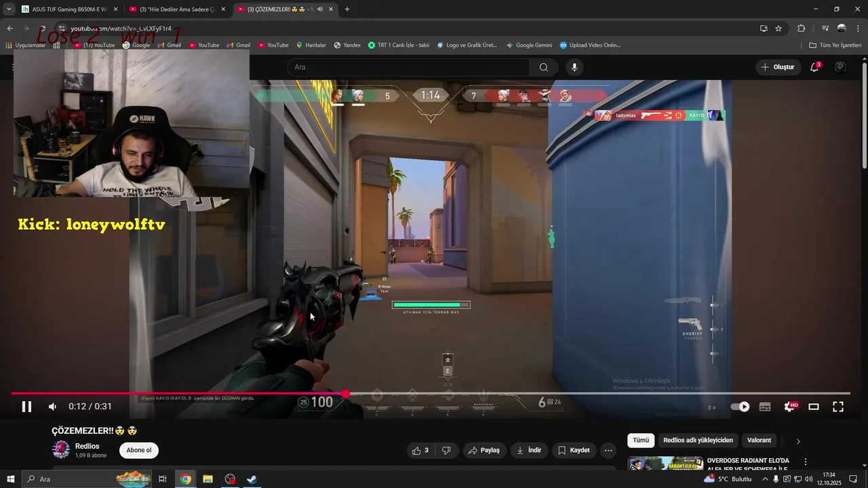868x488 pixels.
Task: Mute the video with the speaker icon
Action: pos(52,407)
